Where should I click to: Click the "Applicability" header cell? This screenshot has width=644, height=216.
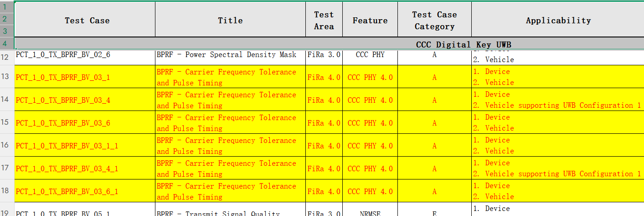coord(558,21)
